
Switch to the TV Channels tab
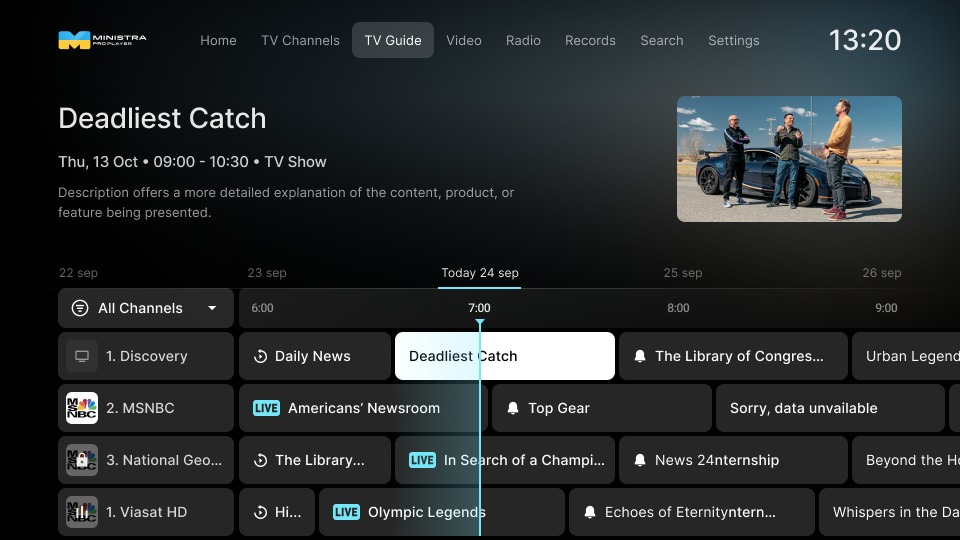click(300, 40)
